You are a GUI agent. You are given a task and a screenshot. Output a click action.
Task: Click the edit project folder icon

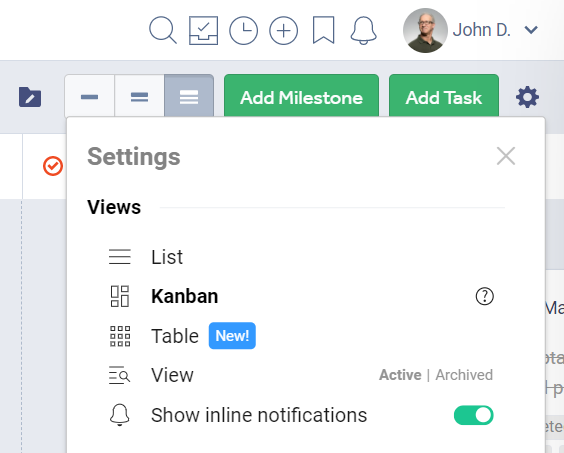pos(30,97)
